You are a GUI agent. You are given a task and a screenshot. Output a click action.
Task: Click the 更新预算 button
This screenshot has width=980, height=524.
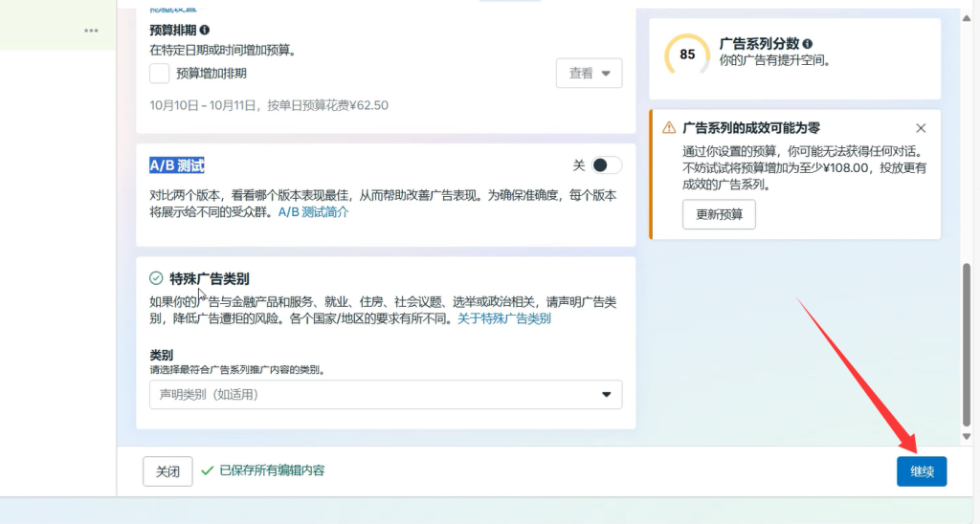click(x=719, y=214)
